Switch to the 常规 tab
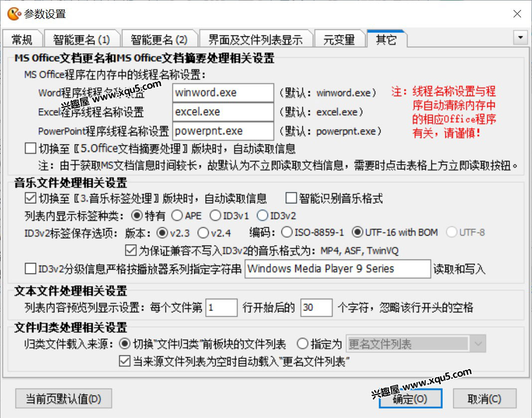 click(22, 40)
